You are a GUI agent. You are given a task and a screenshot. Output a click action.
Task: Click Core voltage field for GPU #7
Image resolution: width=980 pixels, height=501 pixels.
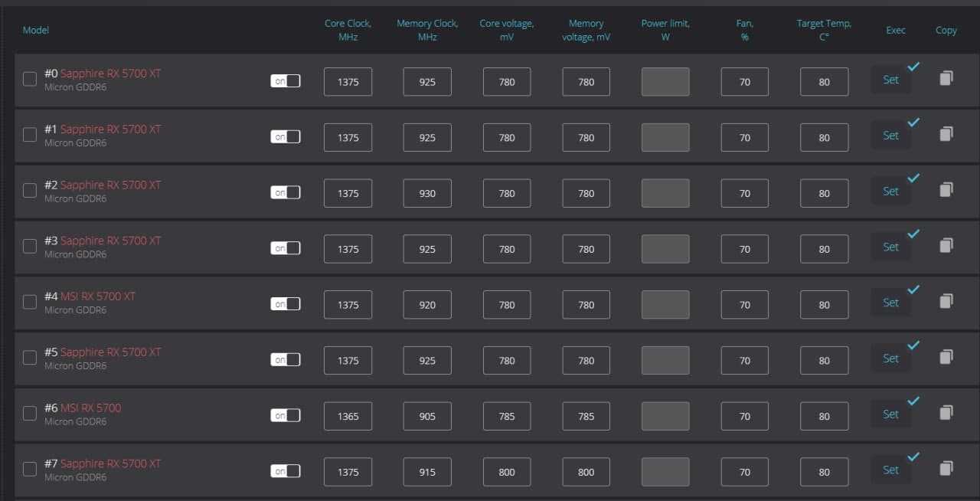[x=507, y=472]
